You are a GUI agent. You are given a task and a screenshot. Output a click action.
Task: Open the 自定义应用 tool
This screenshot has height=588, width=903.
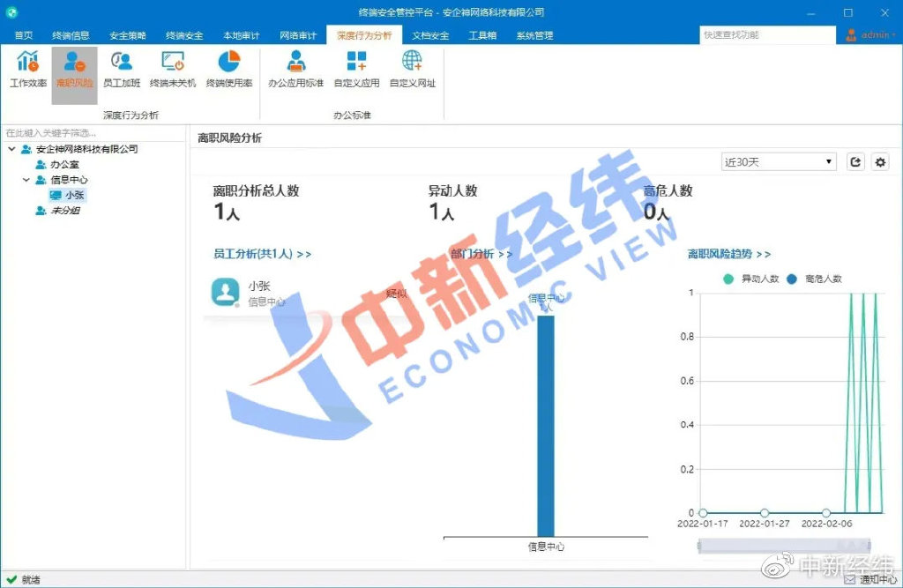click(356, 69)
